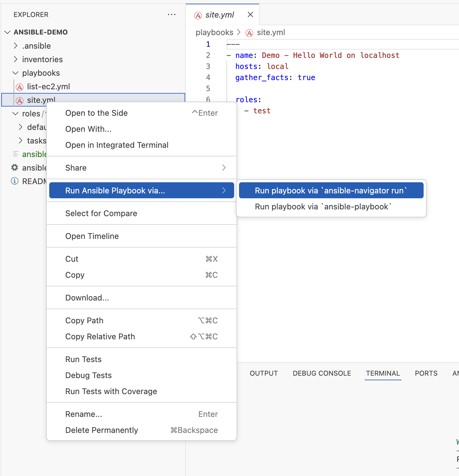This screenshot has height=476, width=459.
Task: Run playbook via ansible-navigator run
Action: click(331, 190)
